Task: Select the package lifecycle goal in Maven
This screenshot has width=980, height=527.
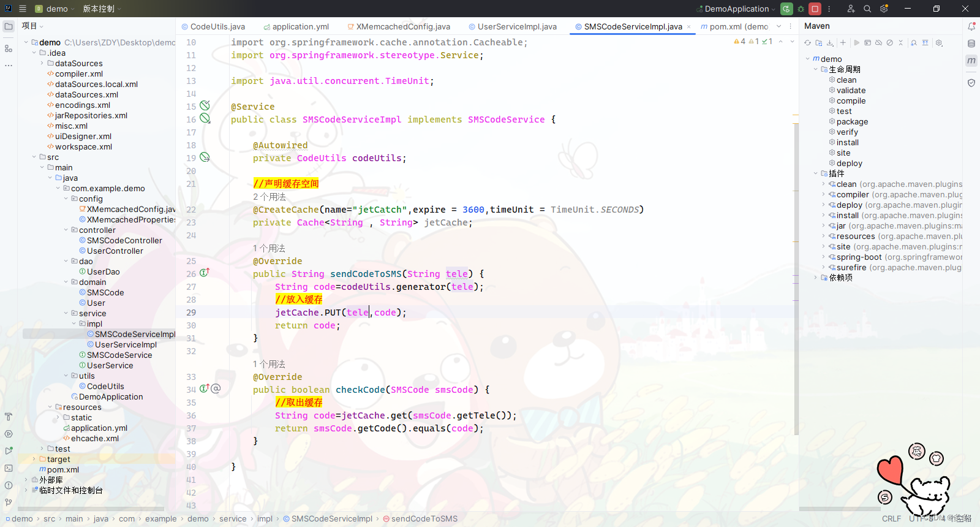Action: click(x=852, y=121)
